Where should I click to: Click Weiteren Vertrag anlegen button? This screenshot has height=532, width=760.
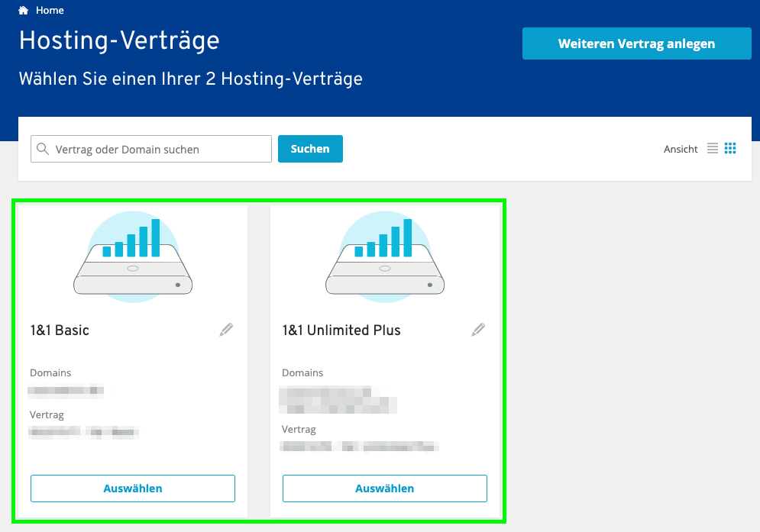pyautogui.click(x=636, y=44)
